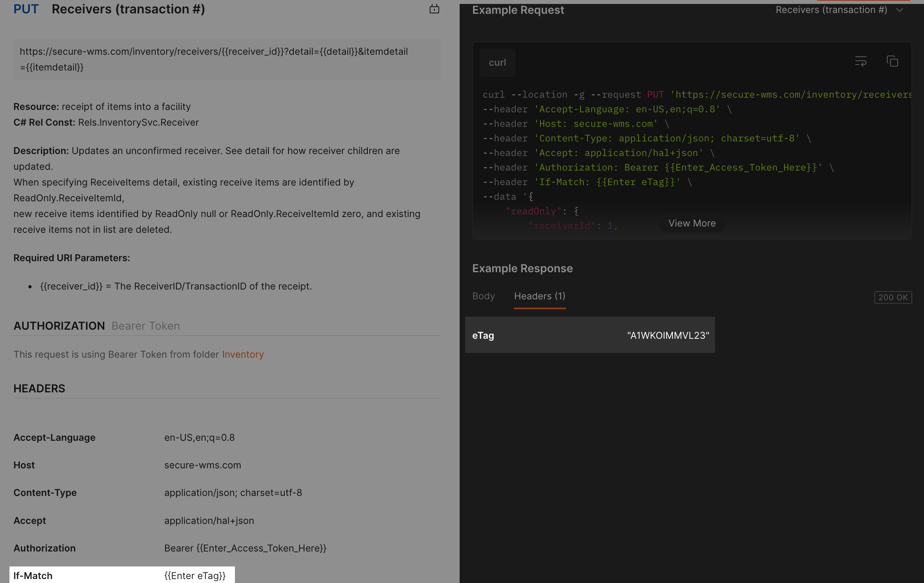Click the {{receiver_id}} parameter bullet
Image resolution: width=924 pixels, height=583 pixels.
(176, 286)
